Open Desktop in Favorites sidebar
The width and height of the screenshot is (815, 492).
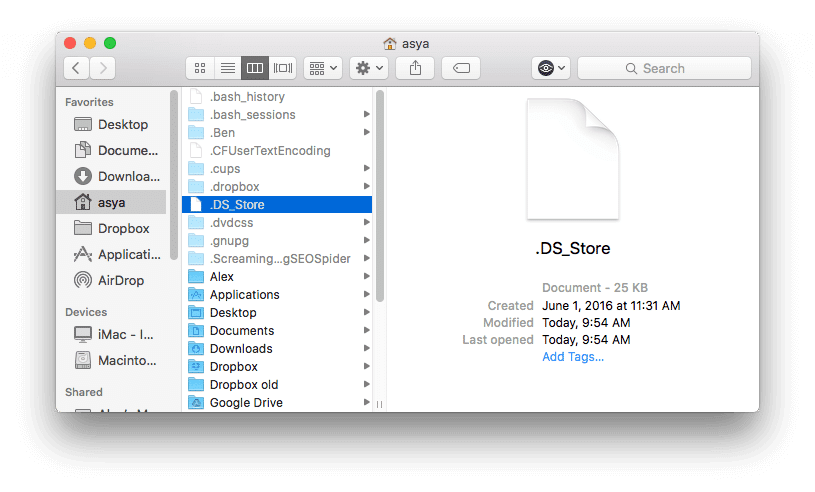pyautogui.click(x=111, y=125)
